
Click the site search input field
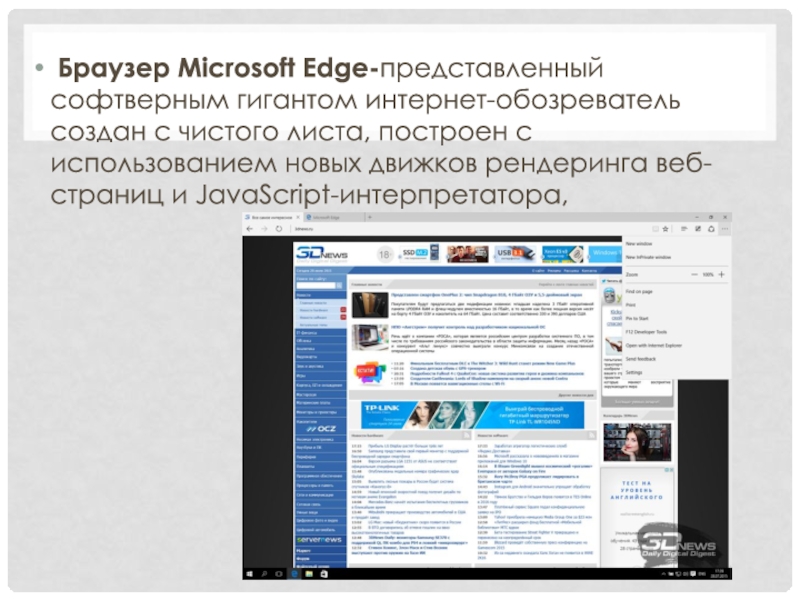tap(315, 286)
